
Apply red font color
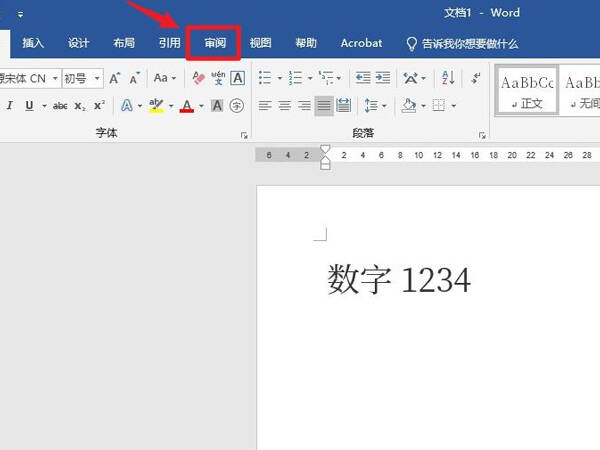(x=187, y=106)
